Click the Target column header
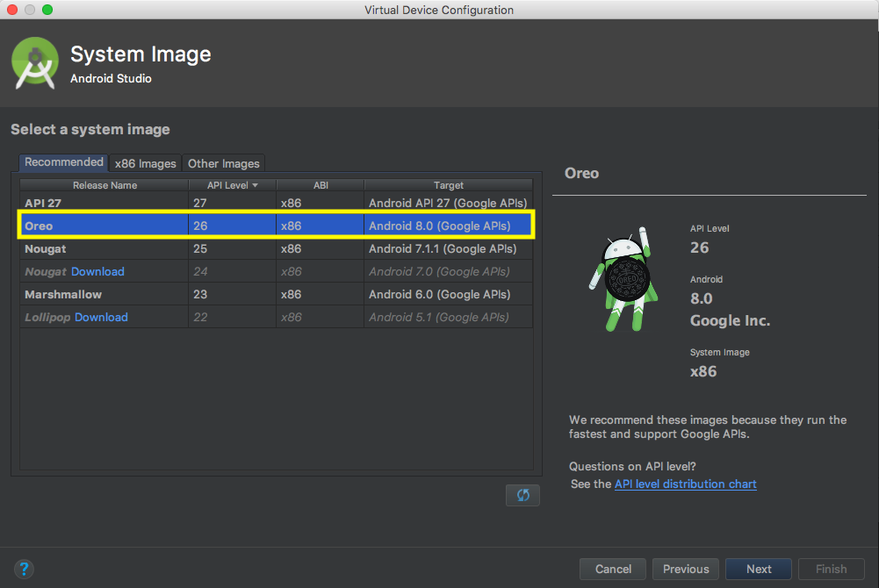This screenshot has width=879, height=588. point(448,185)
